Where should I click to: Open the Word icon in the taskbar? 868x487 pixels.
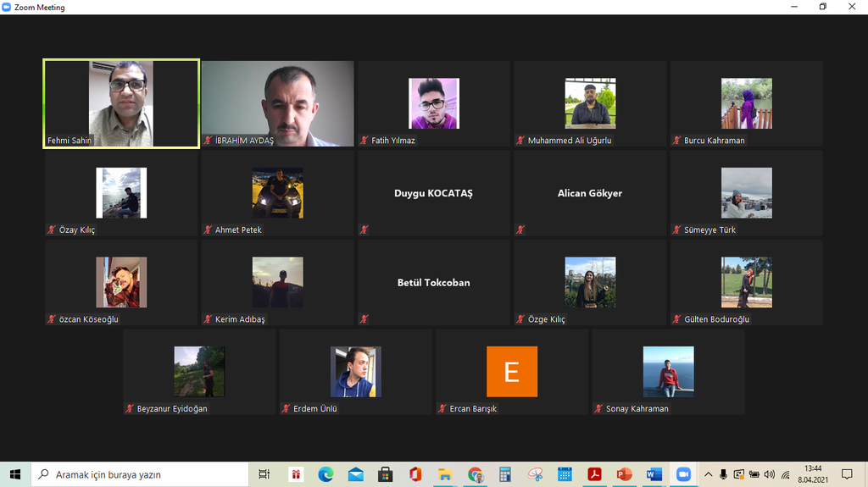pos(653,474)
